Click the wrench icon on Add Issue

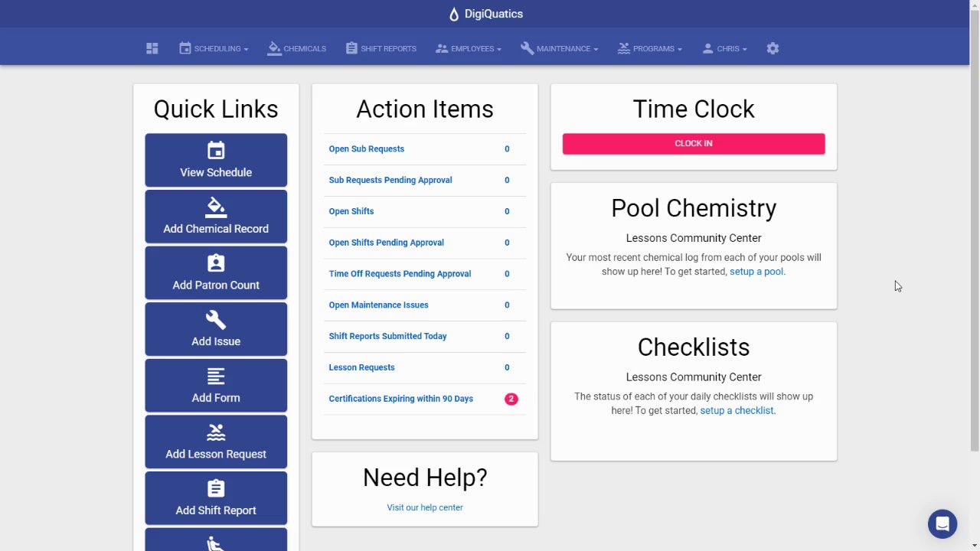216,319
